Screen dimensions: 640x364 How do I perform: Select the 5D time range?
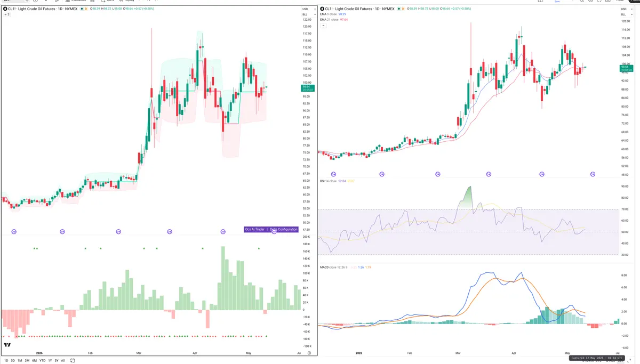pyautogui.click(x=13, y=361)
